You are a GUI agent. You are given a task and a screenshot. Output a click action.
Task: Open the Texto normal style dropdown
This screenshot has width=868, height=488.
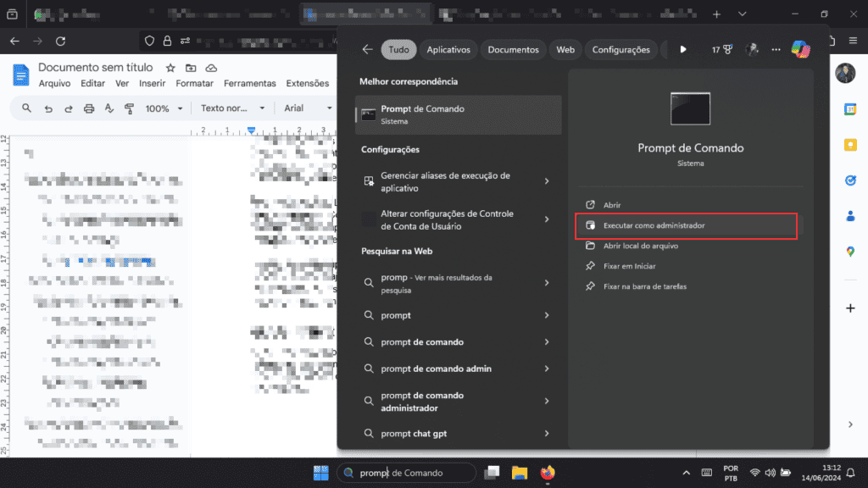click(x=232, y=108)
